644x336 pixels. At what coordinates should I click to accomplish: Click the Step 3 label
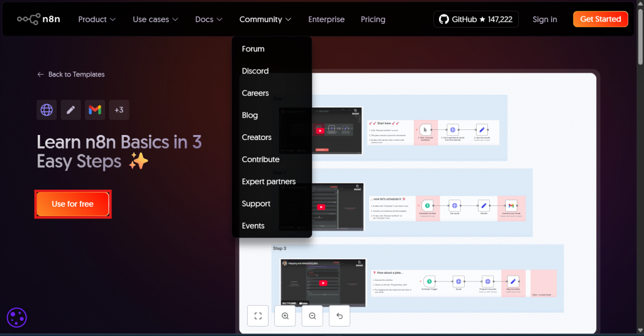coord(280,249)
